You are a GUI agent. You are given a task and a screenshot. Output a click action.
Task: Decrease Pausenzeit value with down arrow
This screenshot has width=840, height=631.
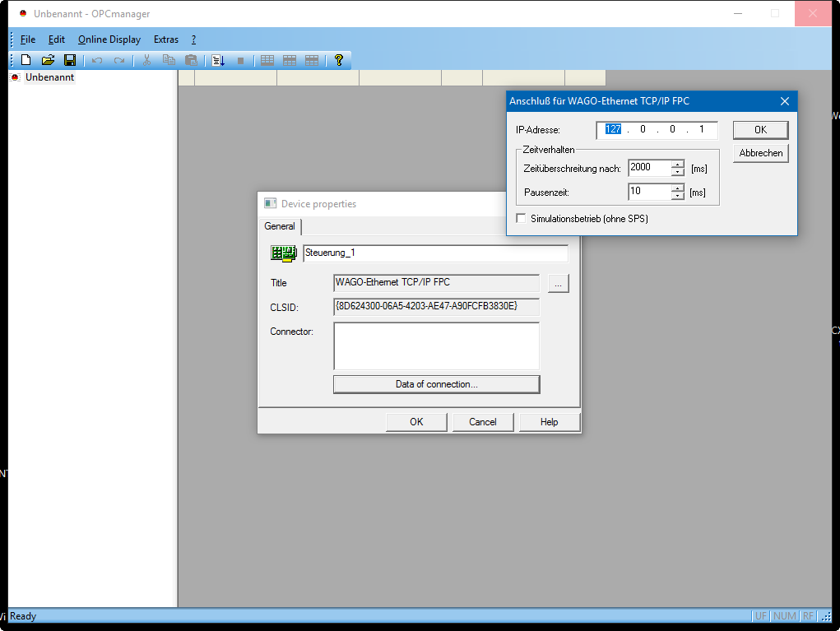678,196
